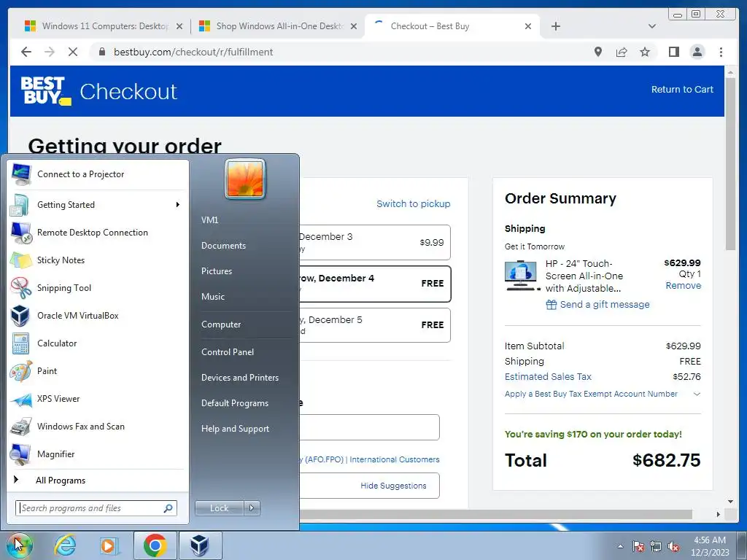Click Return to Cart link
Screen dimensions: 747x560
click(682, 90)
